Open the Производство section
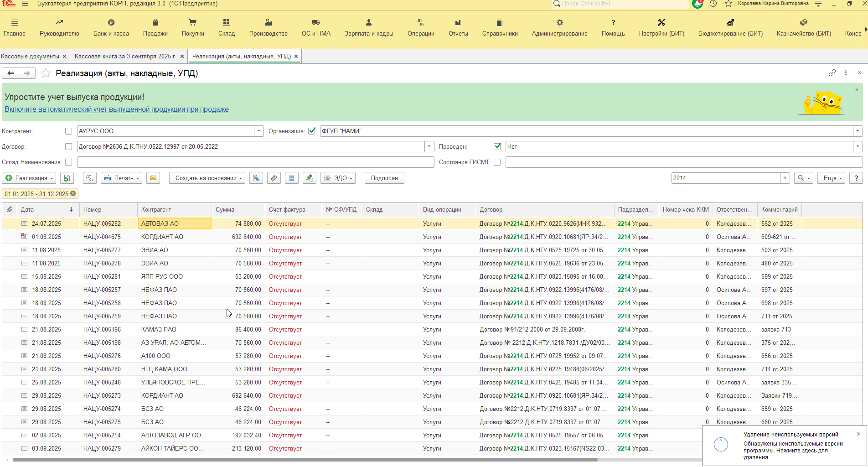This screenshot has width=868, height=467. [x=269, y=28]
